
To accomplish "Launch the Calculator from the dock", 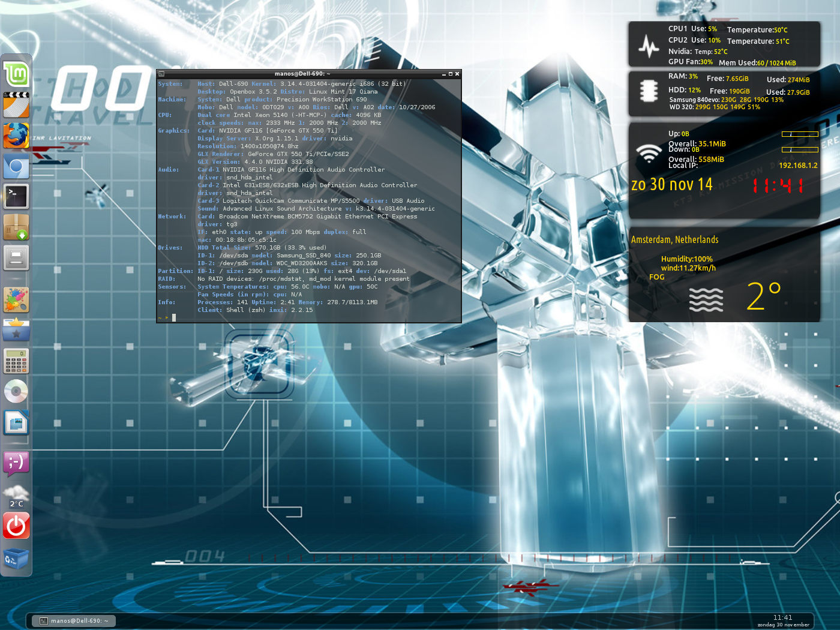I will tap(16, 361).
